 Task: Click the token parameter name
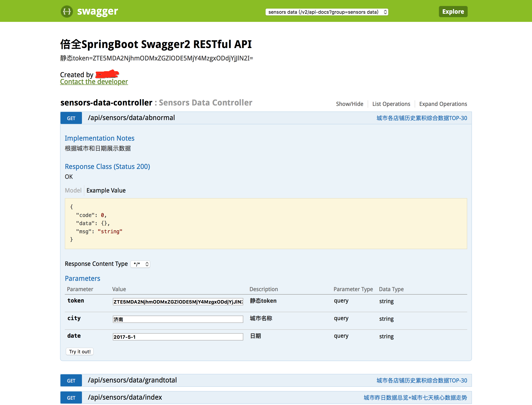tap(76, 301)
